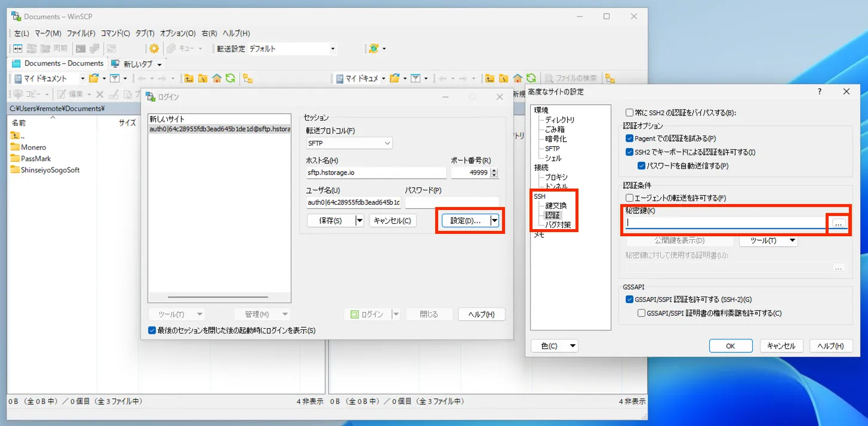Confirm advanced site settings with OK
Screen dimensions: 868x426
(731, 345)
